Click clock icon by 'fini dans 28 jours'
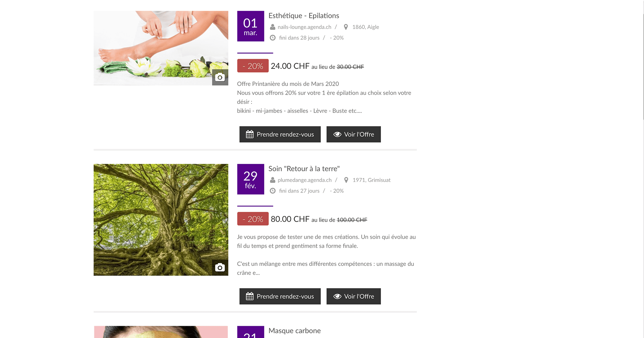644x338 pixels. [272, 38]
